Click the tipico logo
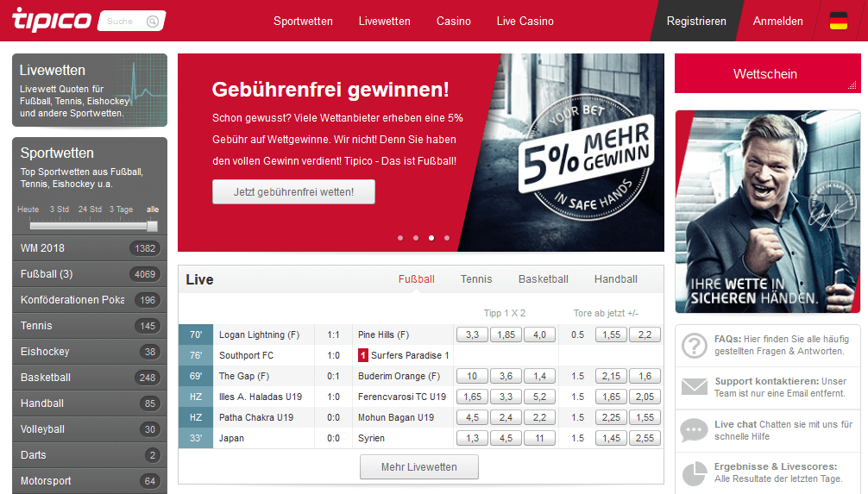 [52, 20]
